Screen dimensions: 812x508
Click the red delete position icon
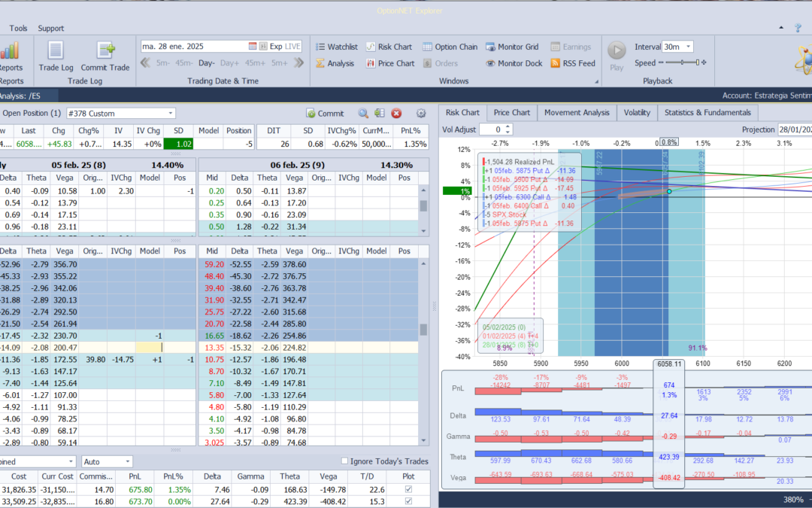pyautogui.click(x=396, y=113)
